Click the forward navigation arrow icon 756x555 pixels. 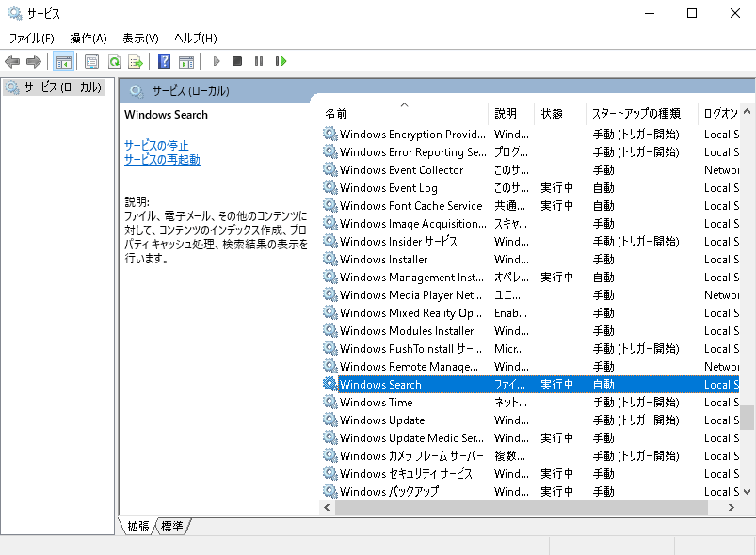coord(33,60)
